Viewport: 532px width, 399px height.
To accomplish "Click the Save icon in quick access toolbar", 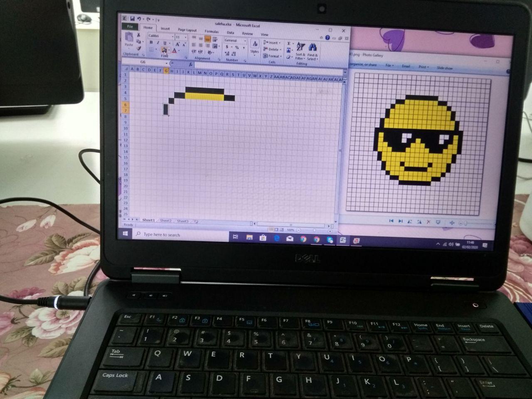I will click(x=132, y=19).
